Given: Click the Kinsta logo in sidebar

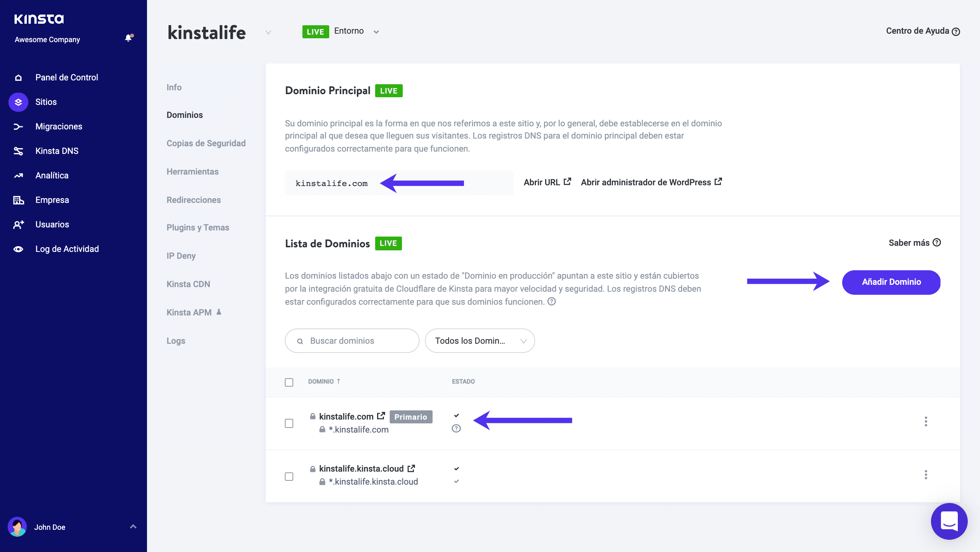Looking at the screenshot, I should coord(39,19).
